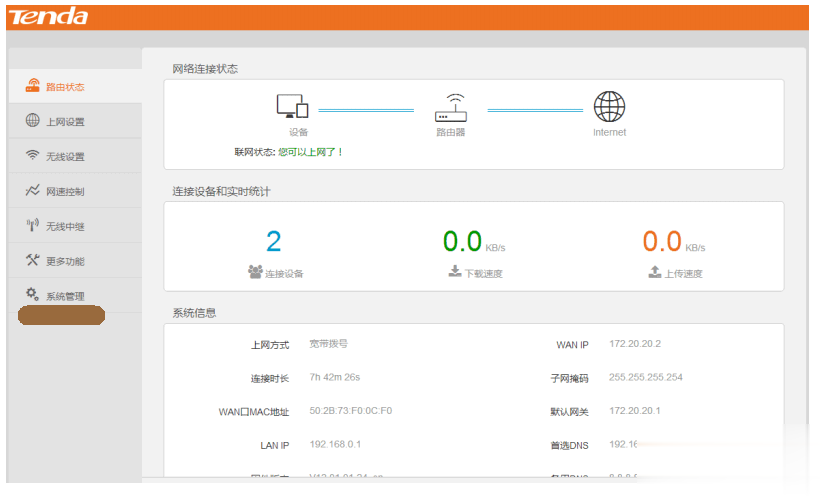Open the 上网设置 menu item
Image resolution: width=827 pixels, height=498 pixels.
(x=75, y=121)
